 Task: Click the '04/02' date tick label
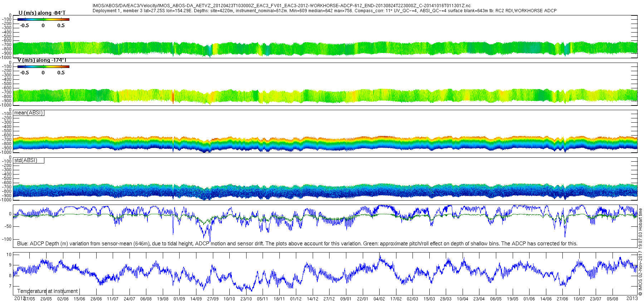point(379,299)
